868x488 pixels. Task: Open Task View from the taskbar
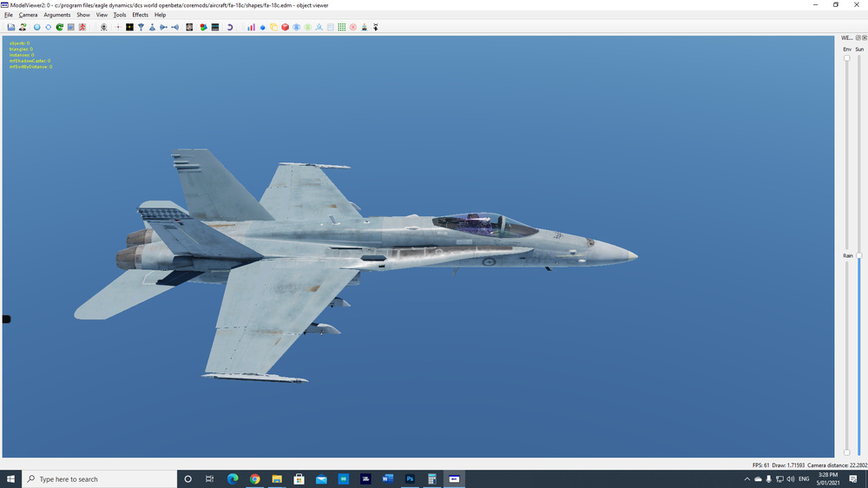[x=210, y=479]
